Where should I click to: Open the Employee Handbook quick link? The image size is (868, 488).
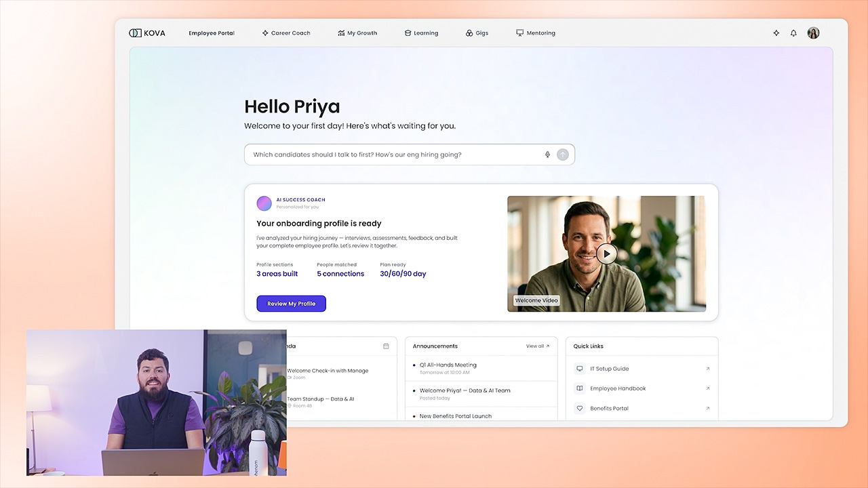click(x=616, y=388)
